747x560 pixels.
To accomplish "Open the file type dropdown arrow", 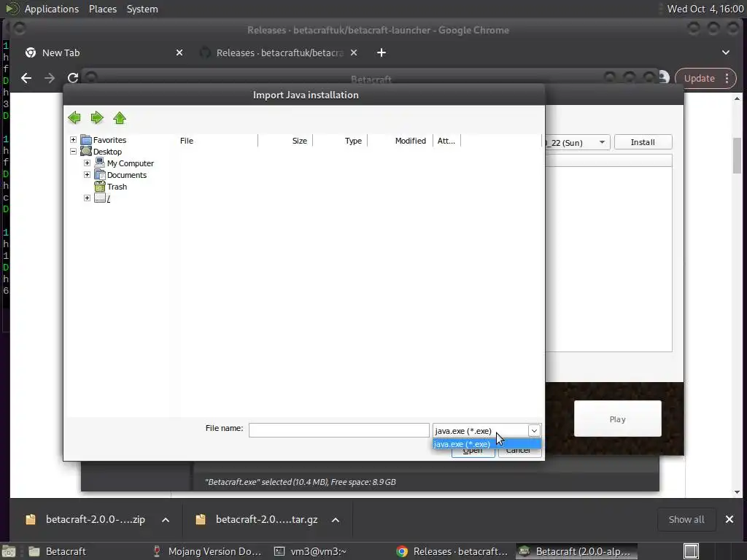I will [534, 430].
